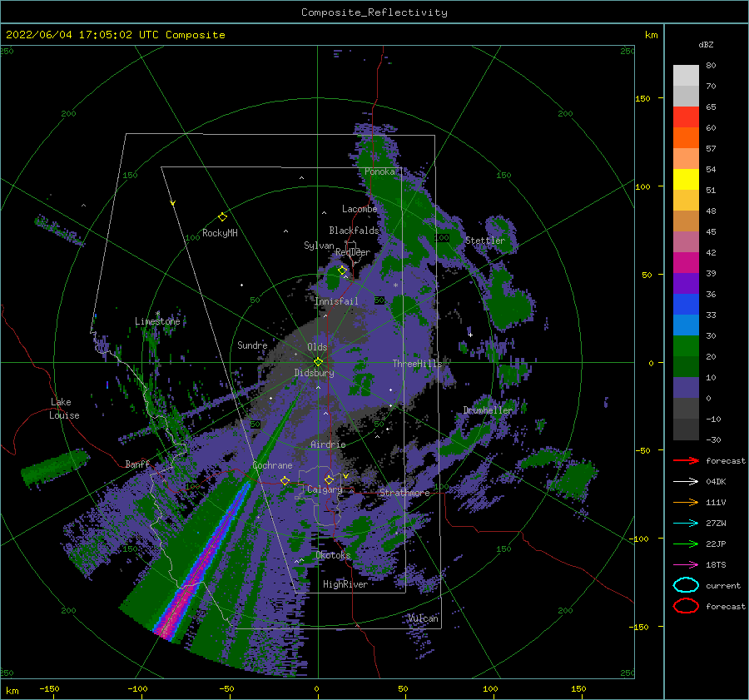Click the cyan 'current' ellipse legend icon

[686, 585]
